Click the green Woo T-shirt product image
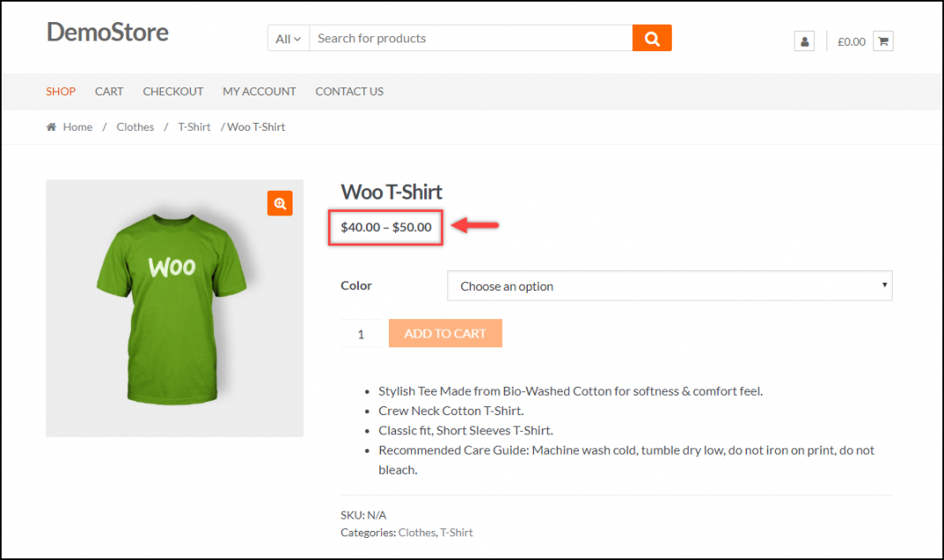The image size is (944, 560). pyautogui.click(x=174, y=308)
